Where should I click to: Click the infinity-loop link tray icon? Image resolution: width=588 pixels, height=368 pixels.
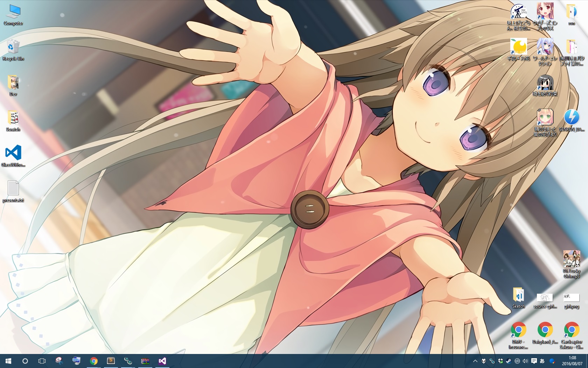click(492, 361)
